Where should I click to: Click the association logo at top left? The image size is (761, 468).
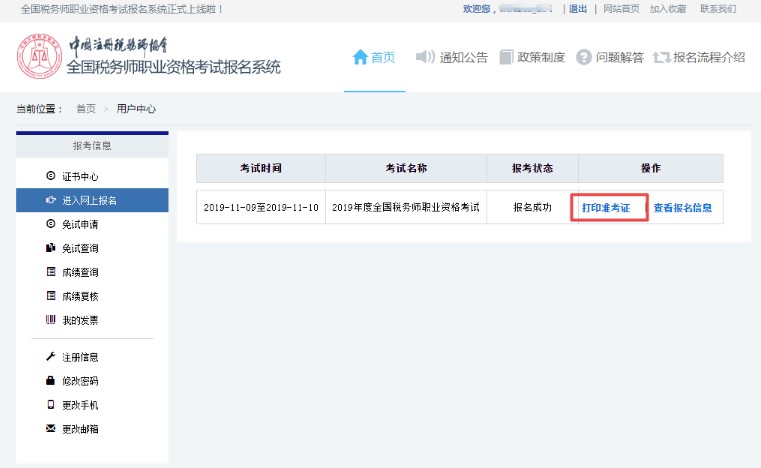[40, 58]
